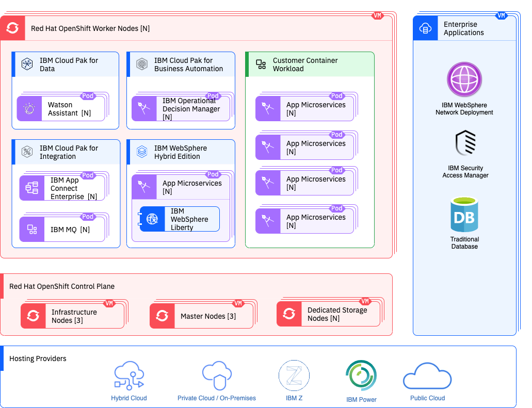Click the Enterprise Applications header icon
The image size is (532, 408).
(x=426, y=28)
